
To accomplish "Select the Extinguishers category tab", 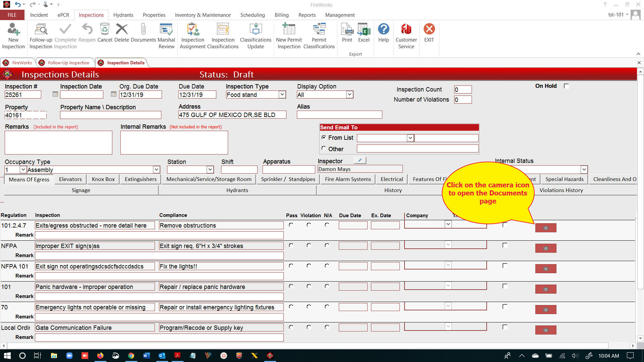I will pyautogui.click(x=141, y=179).
